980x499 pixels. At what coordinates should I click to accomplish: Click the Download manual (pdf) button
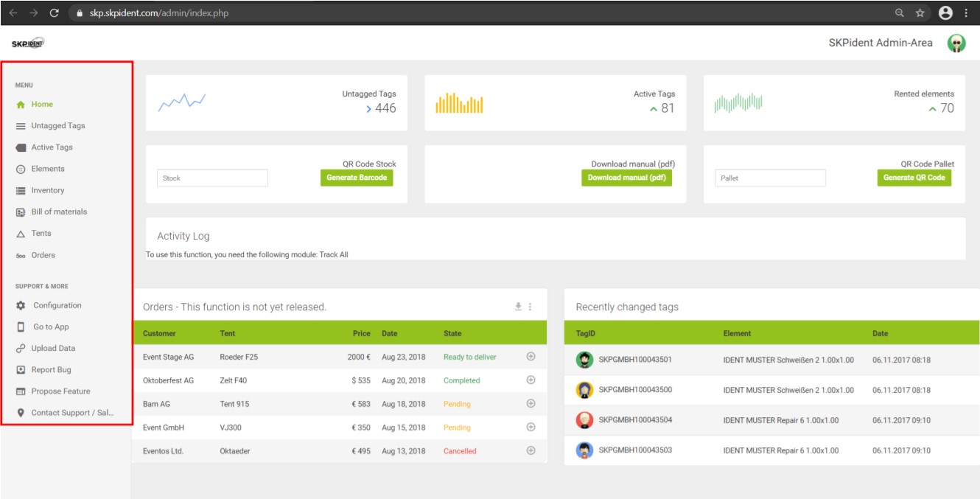(626, 178)
